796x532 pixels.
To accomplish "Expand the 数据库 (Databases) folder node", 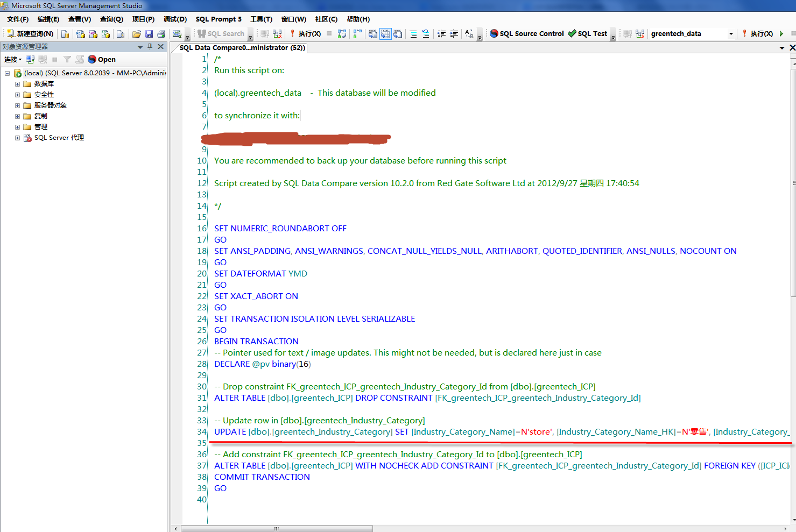I will click(x=17, y=84).
